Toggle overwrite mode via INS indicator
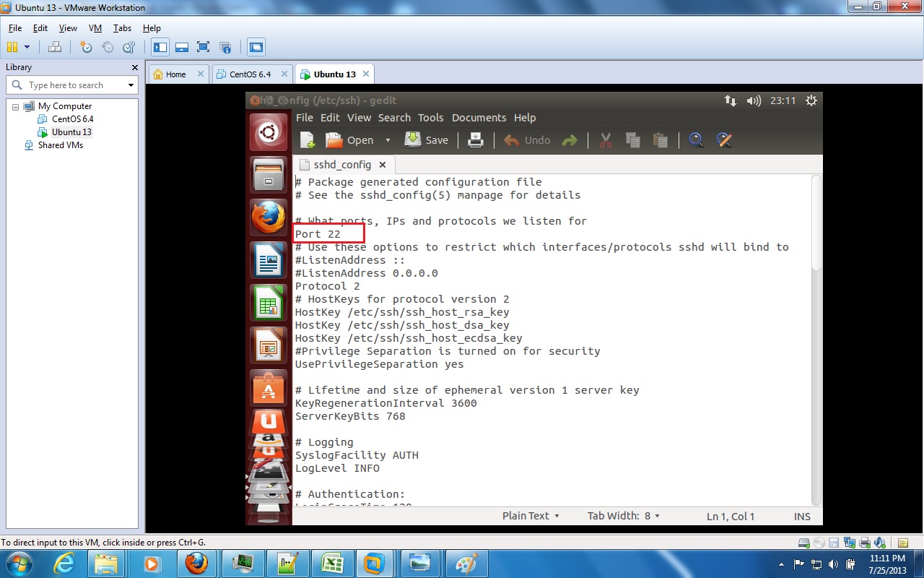 click(x=802, y=515)
